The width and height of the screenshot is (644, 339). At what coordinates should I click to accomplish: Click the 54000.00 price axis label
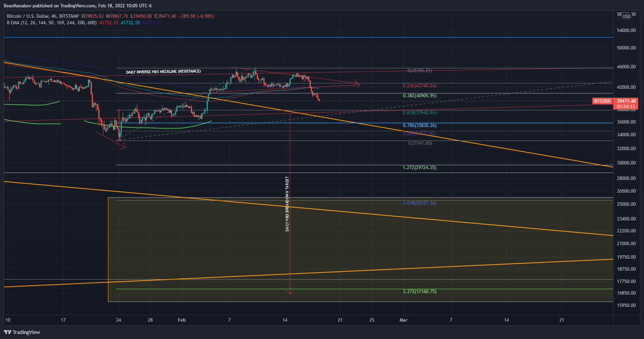[626, 31]
